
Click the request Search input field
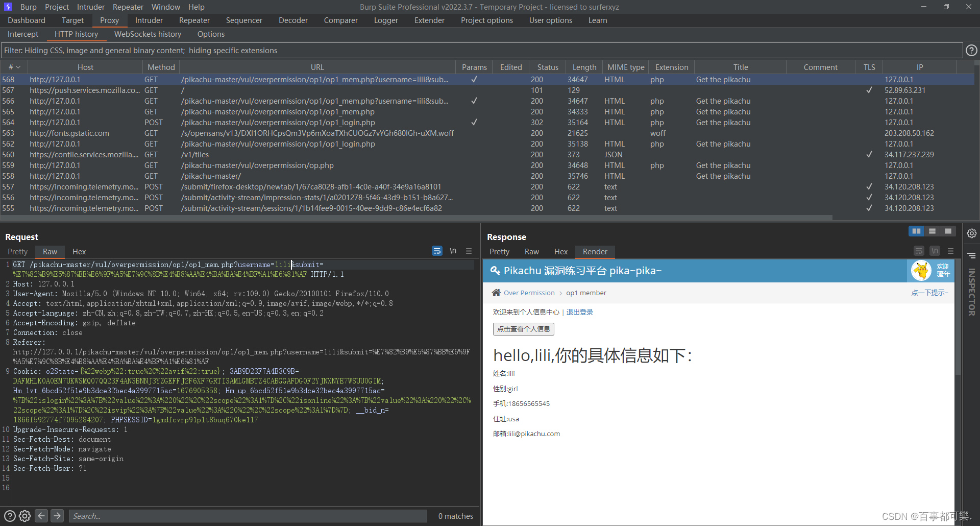point(248,516)
